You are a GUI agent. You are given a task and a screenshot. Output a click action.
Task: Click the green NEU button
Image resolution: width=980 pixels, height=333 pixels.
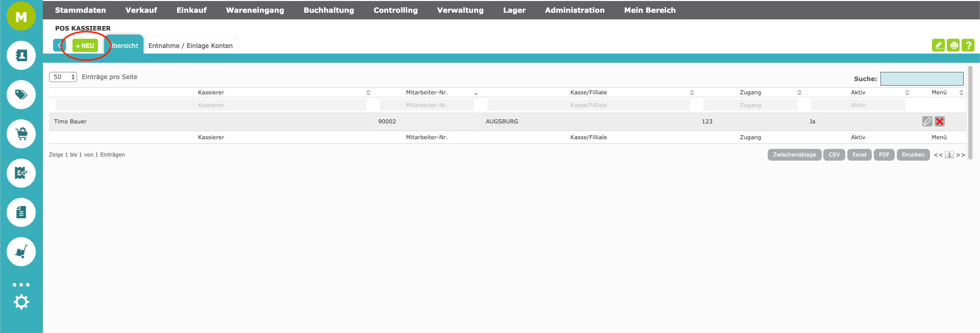tap(85, 46)
